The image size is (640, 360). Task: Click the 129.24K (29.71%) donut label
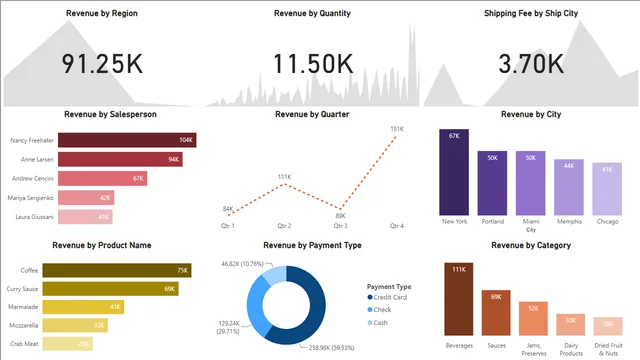click(x=229, y=327)
